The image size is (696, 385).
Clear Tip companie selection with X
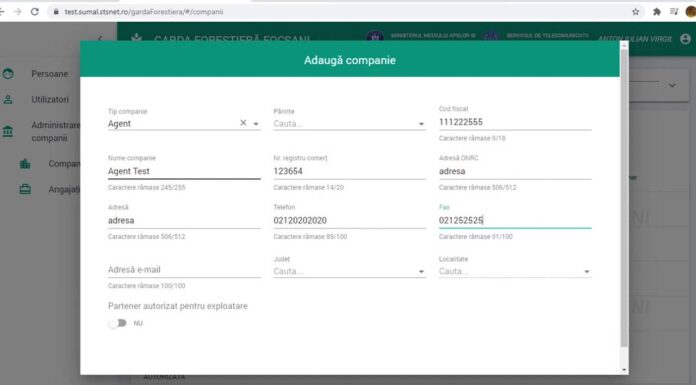[243, 123]
